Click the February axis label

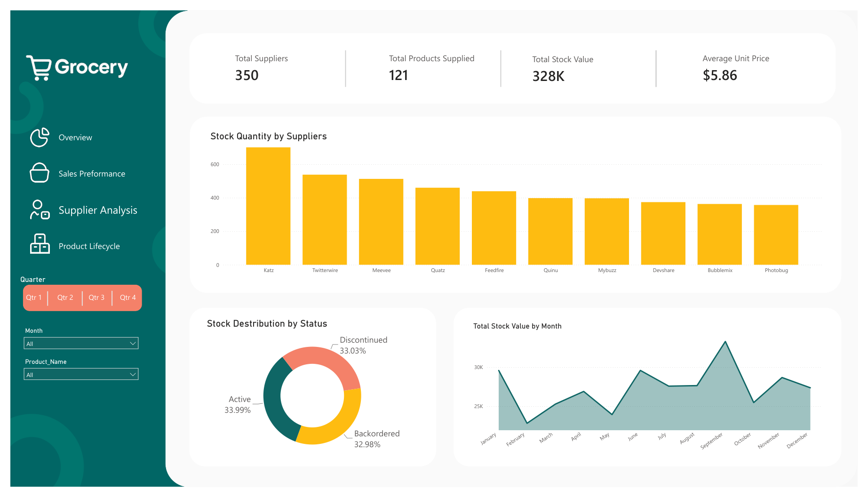point(515,440)
